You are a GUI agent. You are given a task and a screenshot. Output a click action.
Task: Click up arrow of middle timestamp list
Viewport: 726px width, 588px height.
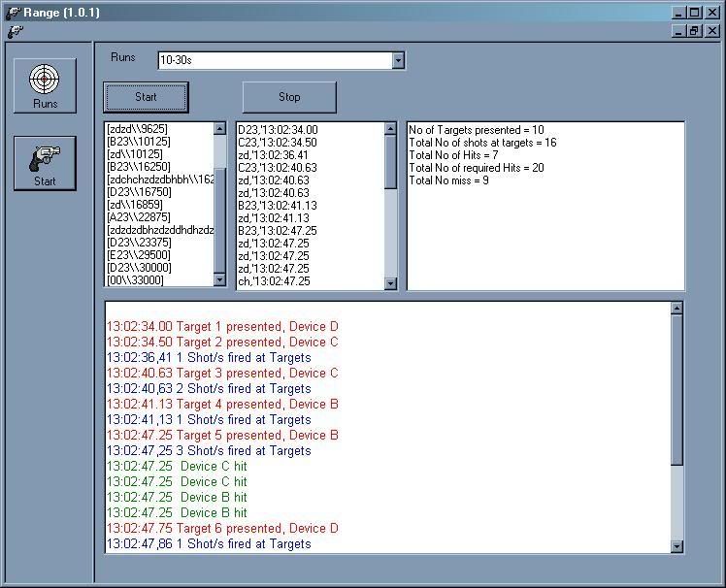point(390,128)
